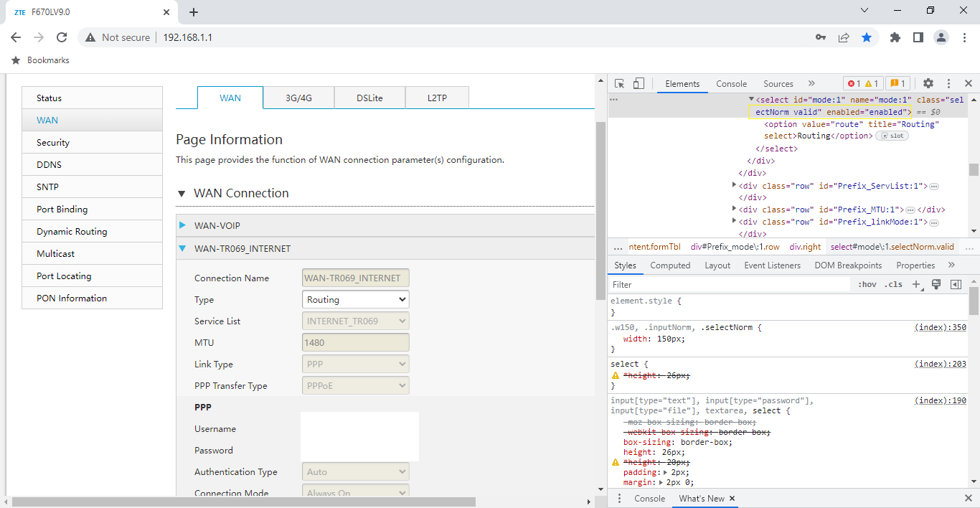Image resolution: width=980 pixels, height=508 pixels.
Task: Activate the DevTools inspect element picker
Action: click(620, 84)
